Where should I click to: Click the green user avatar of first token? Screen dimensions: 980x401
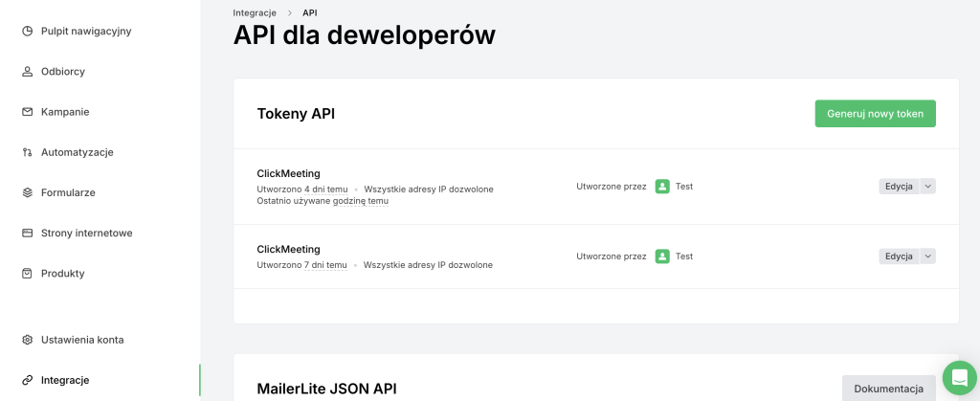pyautogui.click(x=662, y=187)
